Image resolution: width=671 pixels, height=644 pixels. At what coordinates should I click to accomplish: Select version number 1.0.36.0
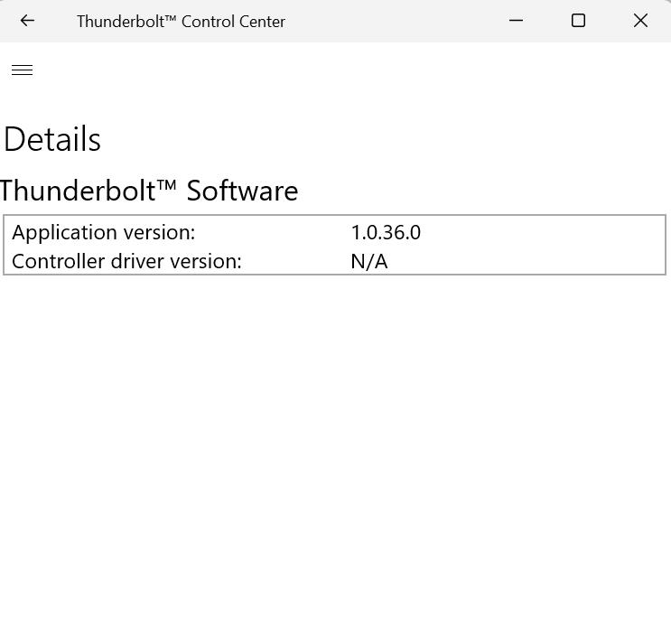(x=386, y=232)
